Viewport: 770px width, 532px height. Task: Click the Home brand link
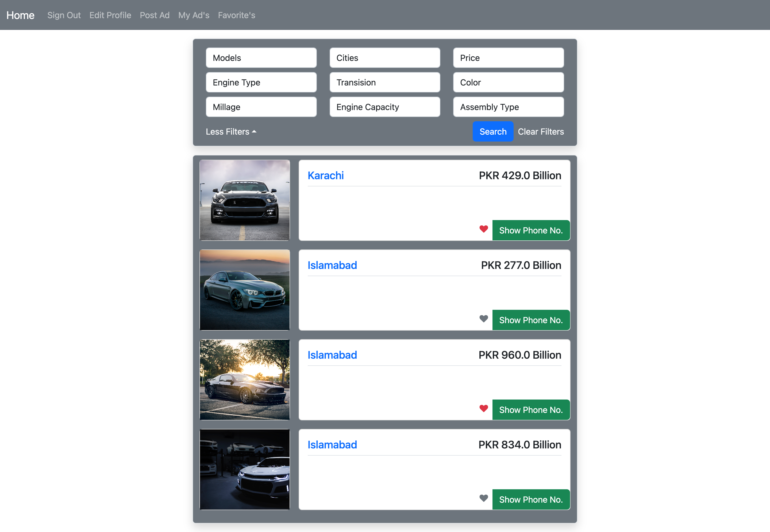pyautogui.click(x=20, y=15)
